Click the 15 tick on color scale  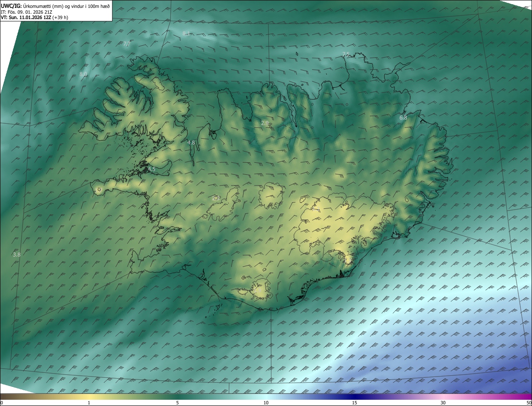pos(355,403)
